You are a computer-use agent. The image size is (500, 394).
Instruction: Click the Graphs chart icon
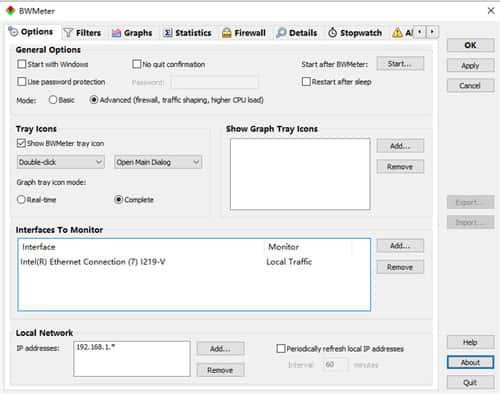(x=116, y=33)
